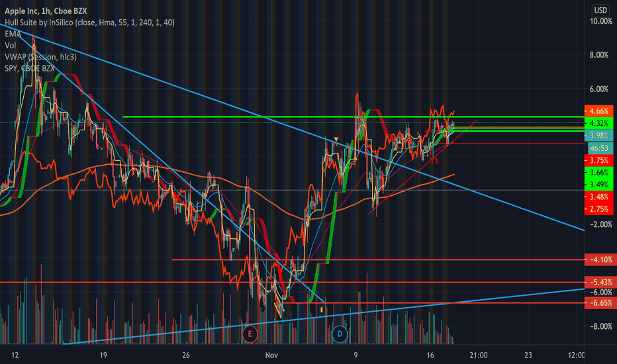This screenshot has width=617, height=364.
Task: Select the SPY, CBOE BZX comparison legend
Action: click(30, 68)
